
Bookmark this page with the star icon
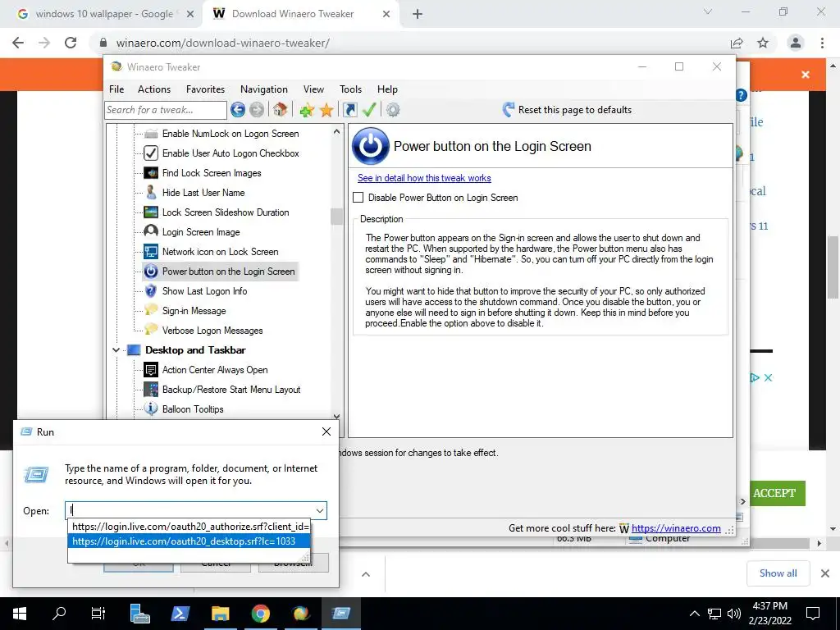pyautogui.click(x=763, y=43)
